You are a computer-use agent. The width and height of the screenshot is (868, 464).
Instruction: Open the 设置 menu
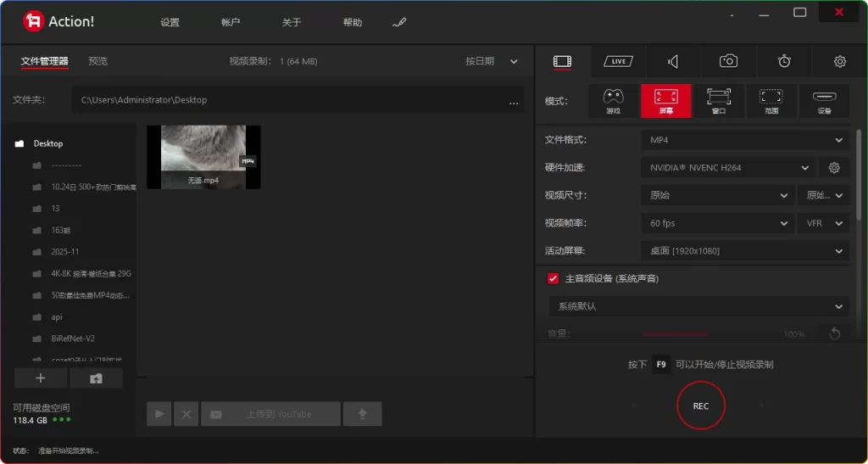(170, 23)
